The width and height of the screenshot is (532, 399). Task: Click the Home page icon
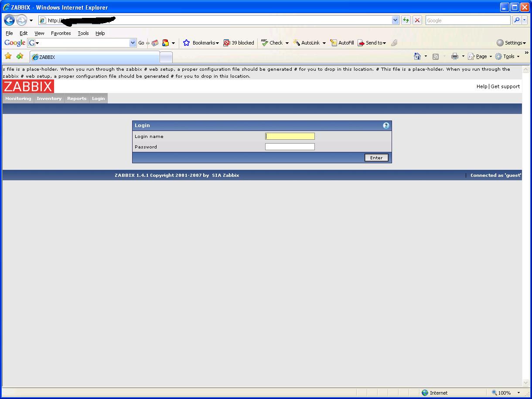(417, 56)
